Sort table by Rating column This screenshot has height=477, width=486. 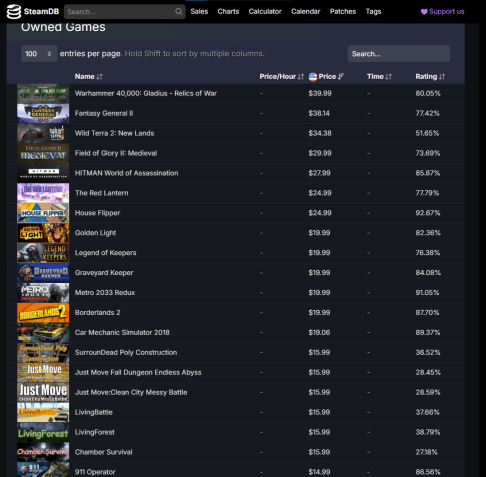[430, 77]
